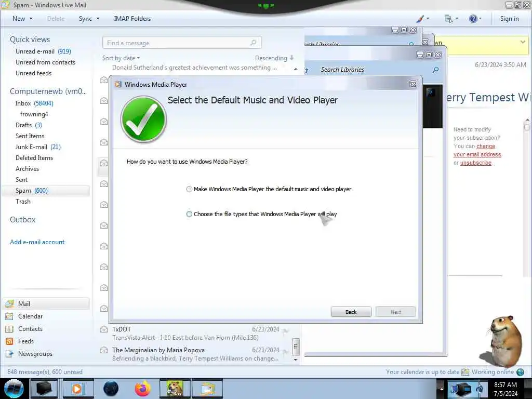Show hidden system tray icons
Viewport: 532px width, 399px height.
pyautogui.click(x=442, y=389)
